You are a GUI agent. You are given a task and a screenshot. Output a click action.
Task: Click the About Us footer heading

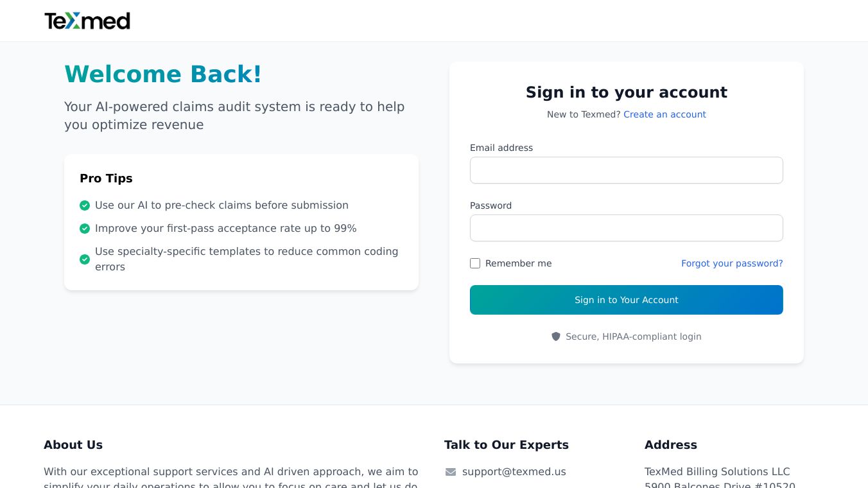coord(73,445)
